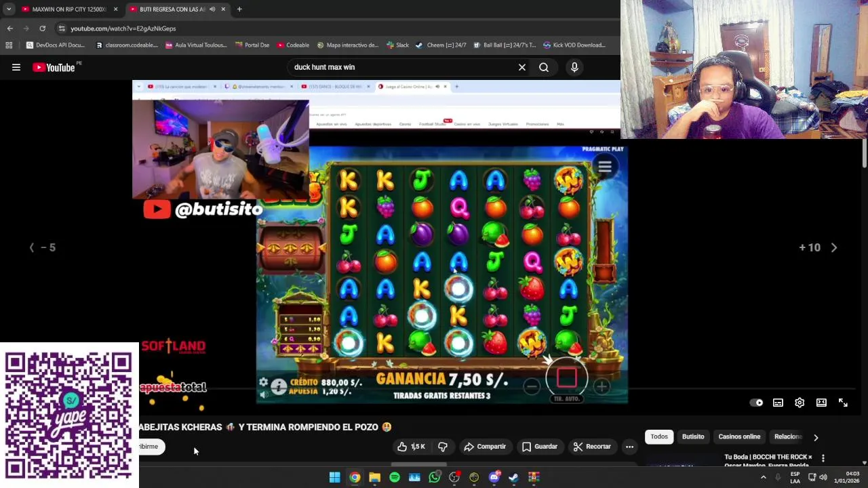Screen dimensions: 868x488
Task: Decrease slot bet with minus button
Action: (532, 386)
